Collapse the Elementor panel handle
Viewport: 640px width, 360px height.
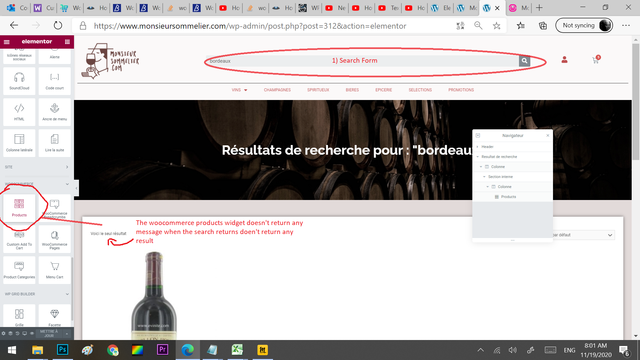pyautogui.click(x=76, y=188)
